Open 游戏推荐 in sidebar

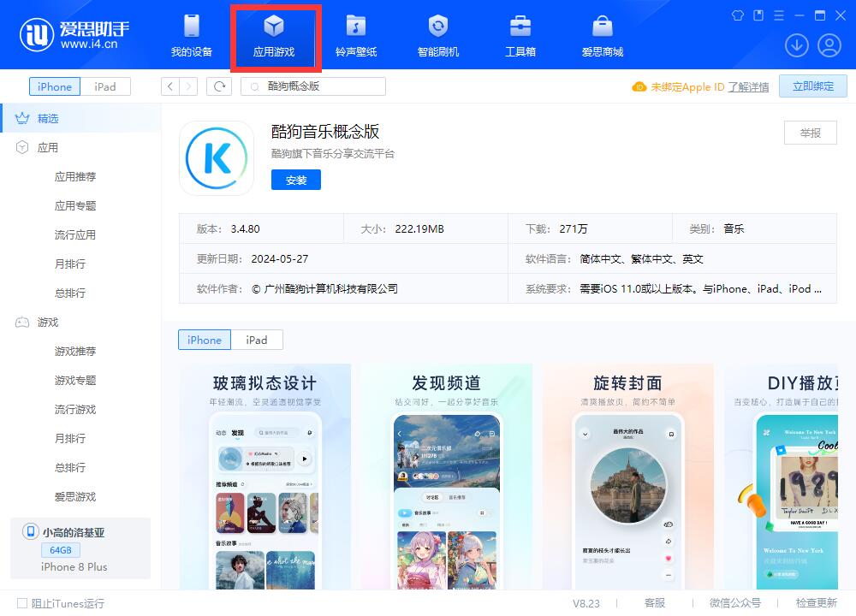point(75,351)
